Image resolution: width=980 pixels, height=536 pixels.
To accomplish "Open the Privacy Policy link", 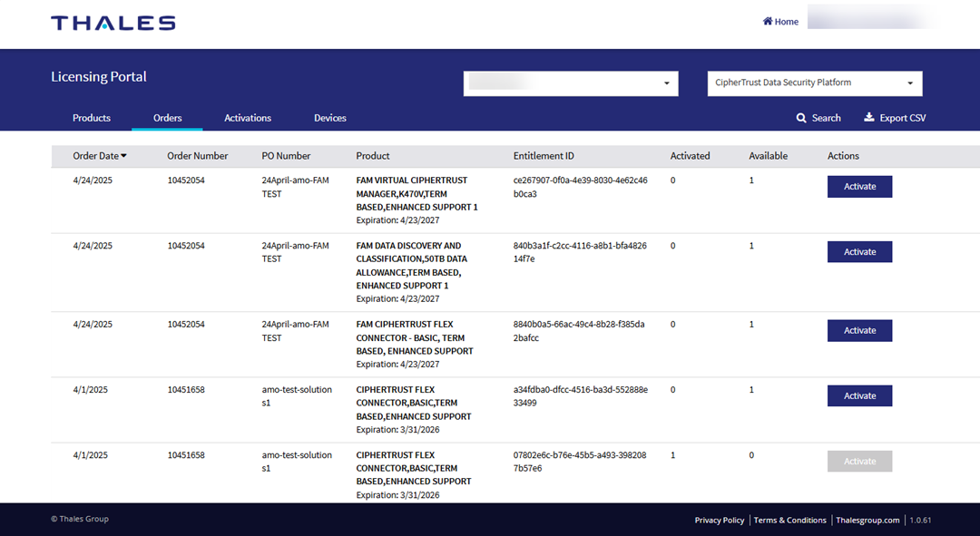I will (719, 520).
